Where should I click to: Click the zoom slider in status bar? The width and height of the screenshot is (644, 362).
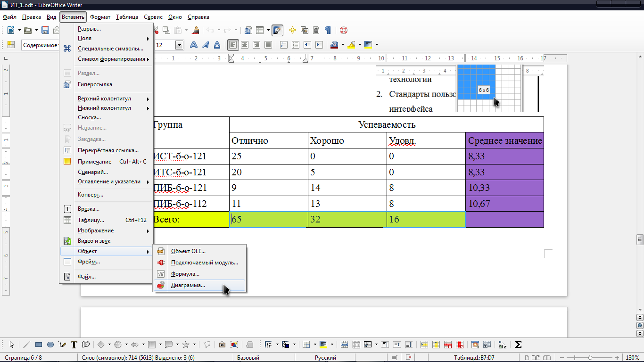click(x=591, y=358)
